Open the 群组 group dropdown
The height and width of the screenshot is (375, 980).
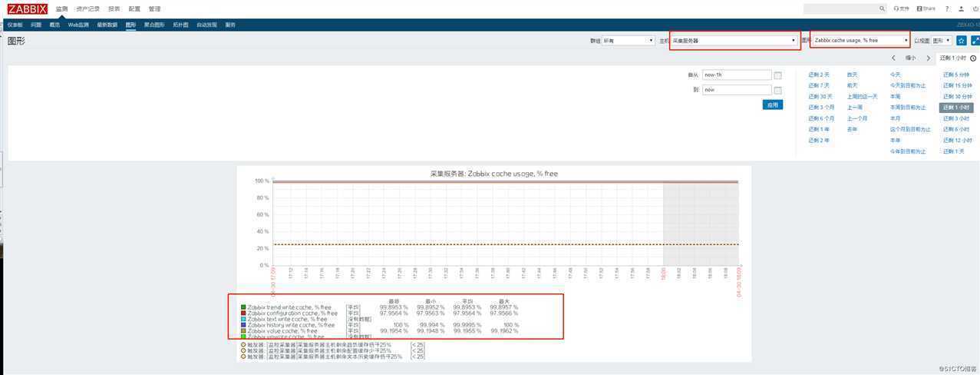(x=628, y=40)
